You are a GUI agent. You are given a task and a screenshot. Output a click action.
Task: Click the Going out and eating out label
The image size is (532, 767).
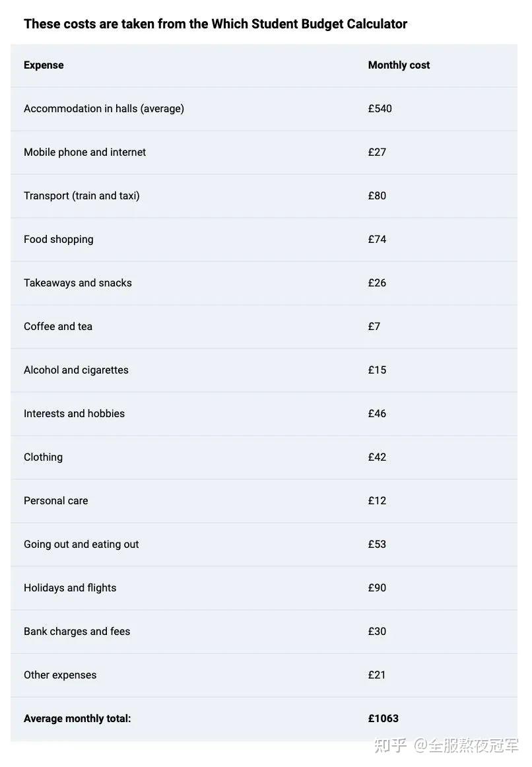(x=81, y=544)
